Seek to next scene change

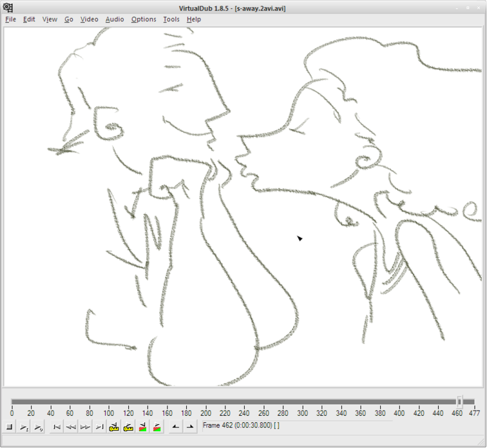pos(157,427)
